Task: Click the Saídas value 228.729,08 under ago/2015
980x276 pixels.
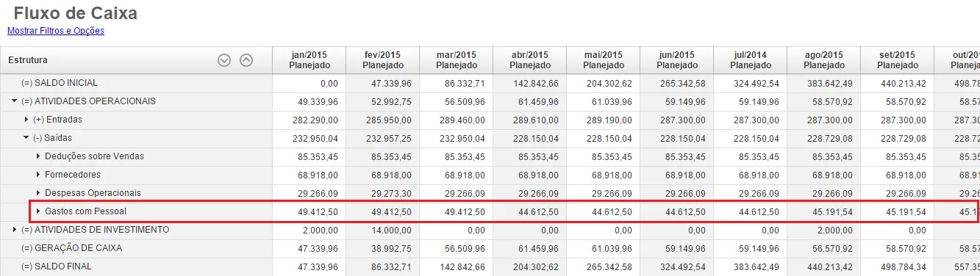Action: coord(830,138)
